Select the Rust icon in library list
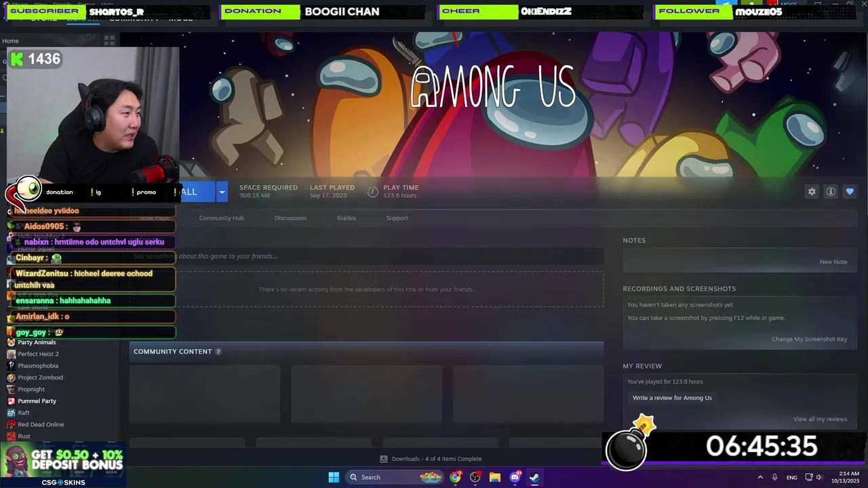 click(11, 436)
